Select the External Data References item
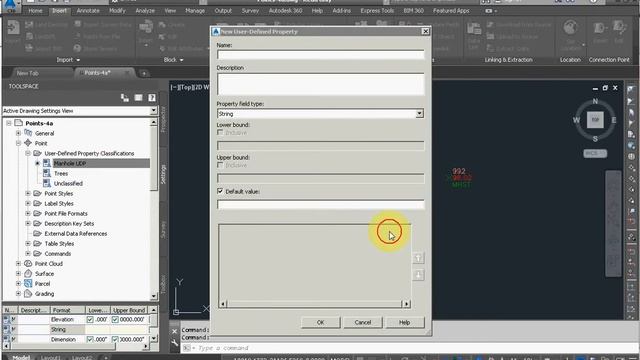 point(76,234)
